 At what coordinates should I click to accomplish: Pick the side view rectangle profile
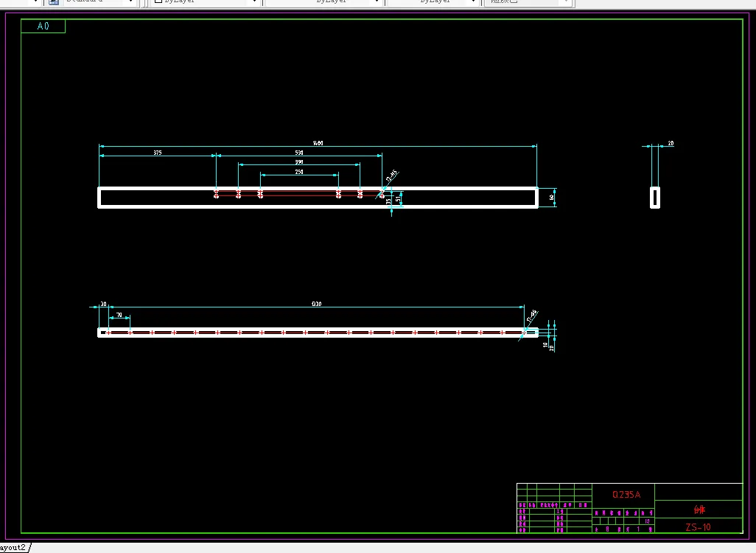[655, 198]
